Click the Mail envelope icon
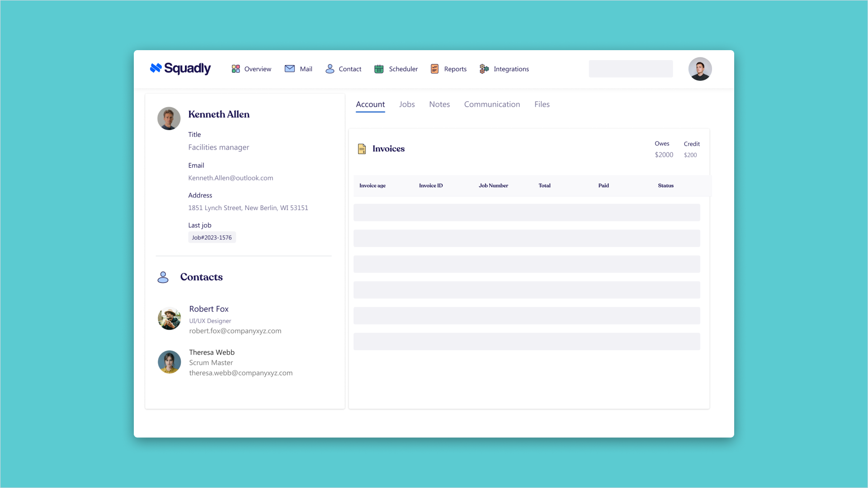The height and width of the screenshot is (488, 868). [289, 69]
